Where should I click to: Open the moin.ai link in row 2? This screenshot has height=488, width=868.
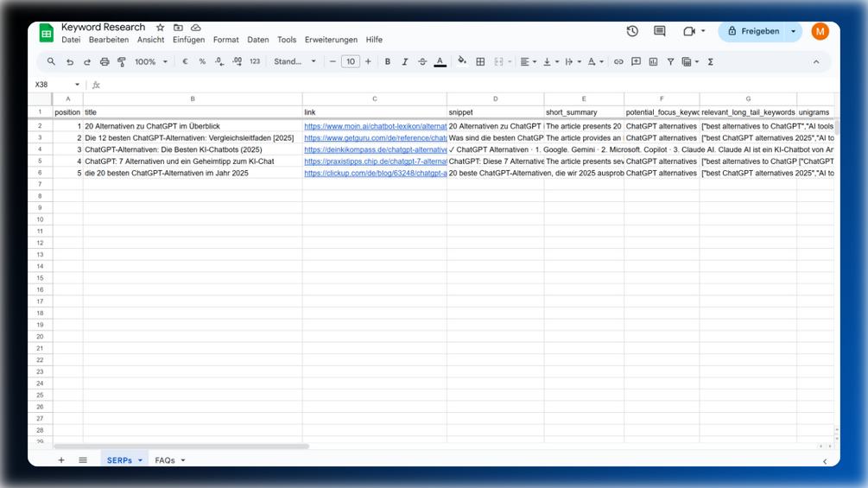(376, 126)
